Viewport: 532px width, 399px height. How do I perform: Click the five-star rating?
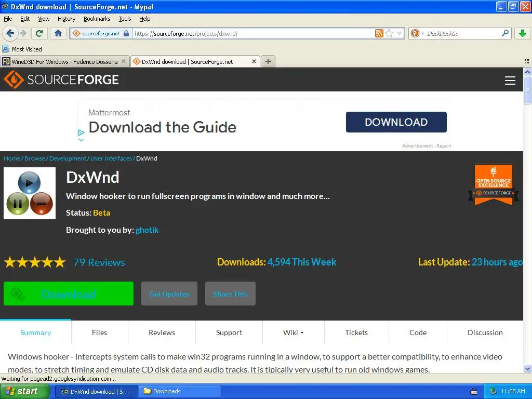[35, 262]
